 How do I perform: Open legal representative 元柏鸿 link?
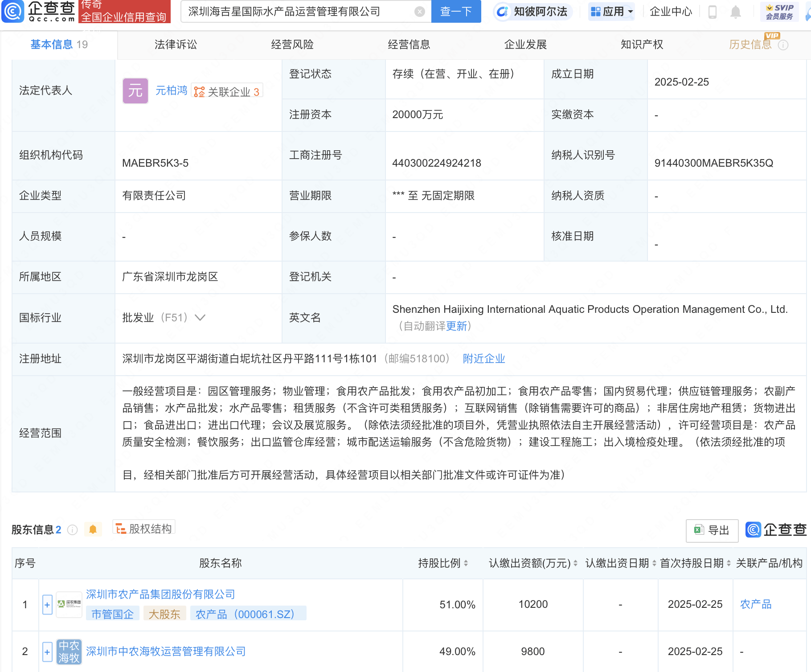tap(172, 91)
